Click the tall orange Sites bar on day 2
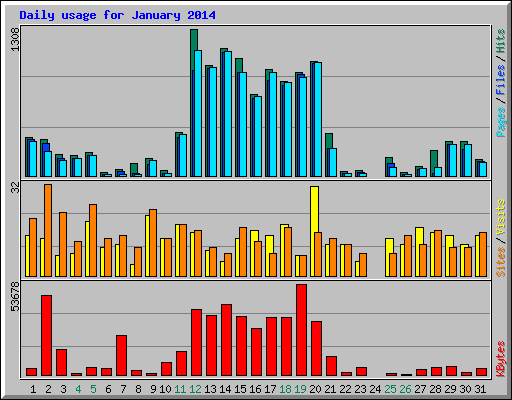The height and width of the screenshot is (400, 512). [48, 230]
